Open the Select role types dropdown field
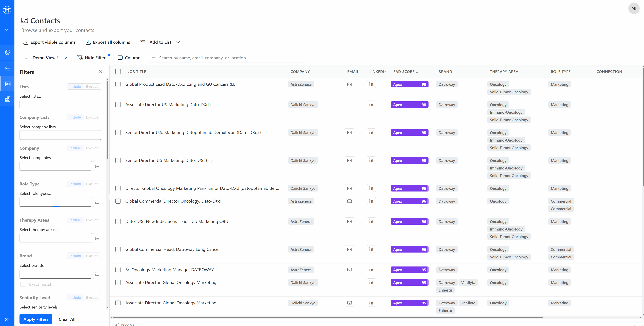Viewport: 644px width, 326px height. 55,202
